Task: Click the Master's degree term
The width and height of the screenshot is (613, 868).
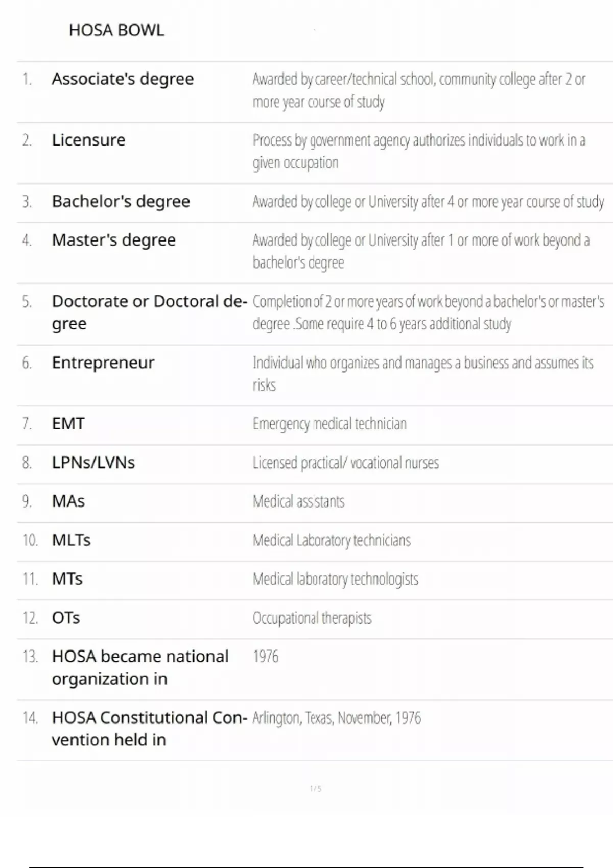Action: point(113,240)
